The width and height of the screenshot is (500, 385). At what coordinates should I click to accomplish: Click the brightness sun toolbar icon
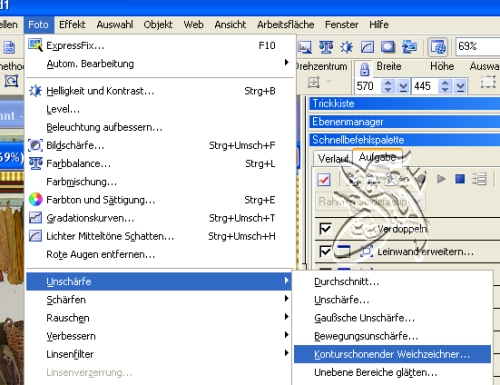346,47
